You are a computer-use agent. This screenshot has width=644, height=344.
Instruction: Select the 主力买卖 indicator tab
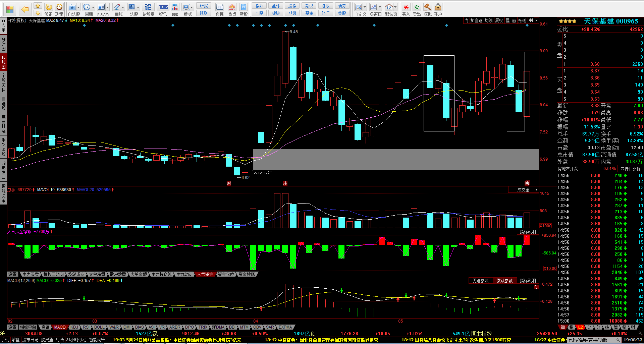(31, 274)
